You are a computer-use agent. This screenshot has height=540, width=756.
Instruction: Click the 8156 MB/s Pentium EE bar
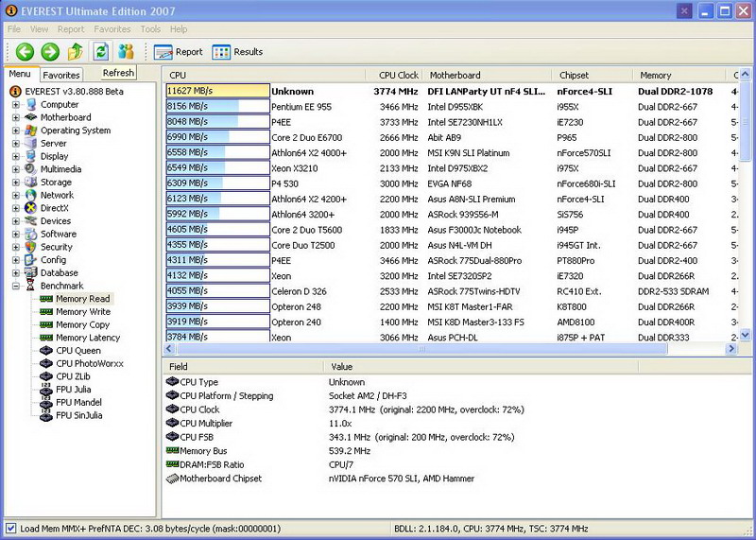point(217,106)
